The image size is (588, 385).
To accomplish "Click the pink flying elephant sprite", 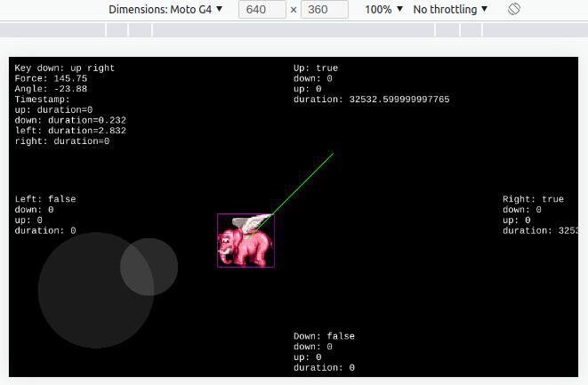I will (x=246, y=240).
